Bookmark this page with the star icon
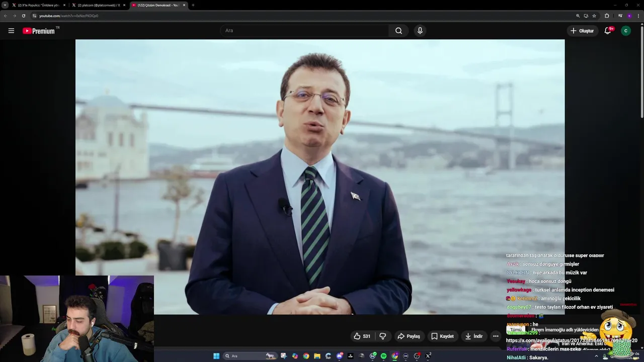This screenshot has width=644, height=362. (594, 16)
